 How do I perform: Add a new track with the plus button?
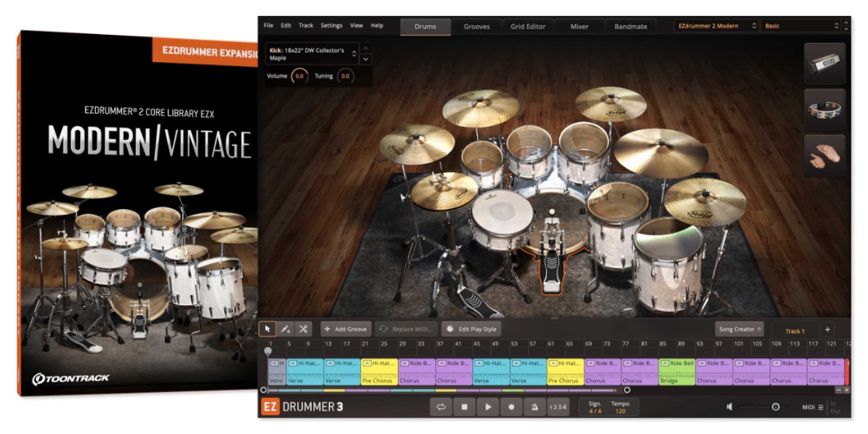pyautogui.click(x=827, y=330)
